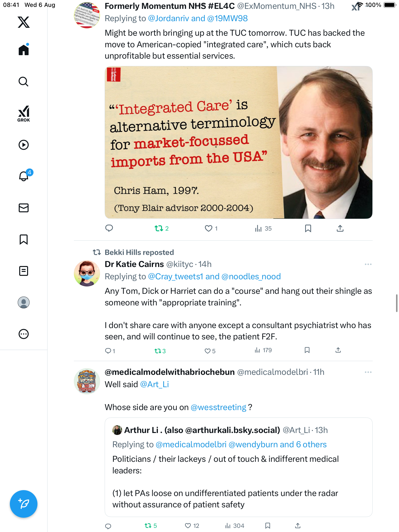Like Dr Katie Cairns's post
Image resolution: width=399 pixels, height=532 pixels.
pyautogui.click(x=208, y=351)
